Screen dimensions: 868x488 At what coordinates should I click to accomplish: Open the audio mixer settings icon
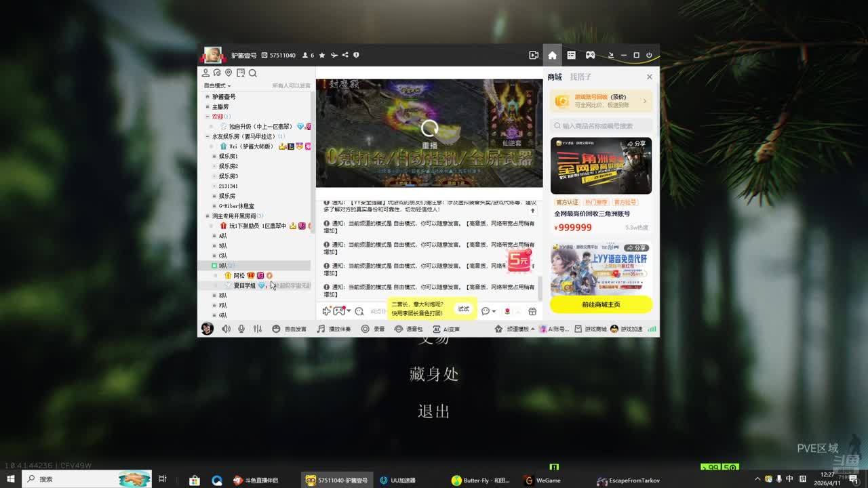(x=258, y=329)
